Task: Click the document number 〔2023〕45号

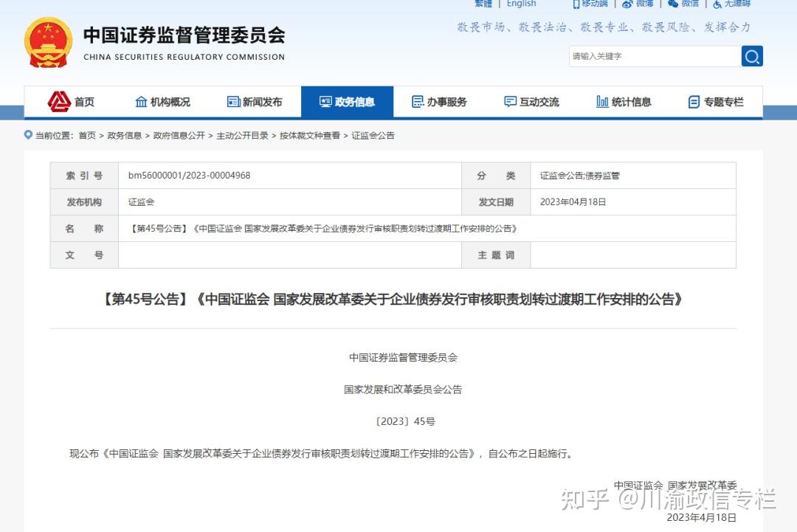Action: pos(404,421)
